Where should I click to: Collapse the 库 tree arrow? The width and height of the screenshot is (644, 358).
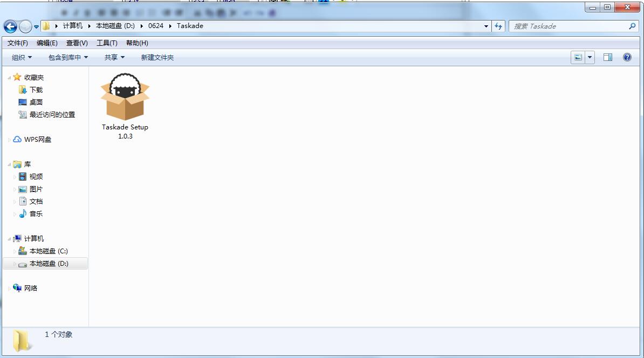click(x=9, y=164)
